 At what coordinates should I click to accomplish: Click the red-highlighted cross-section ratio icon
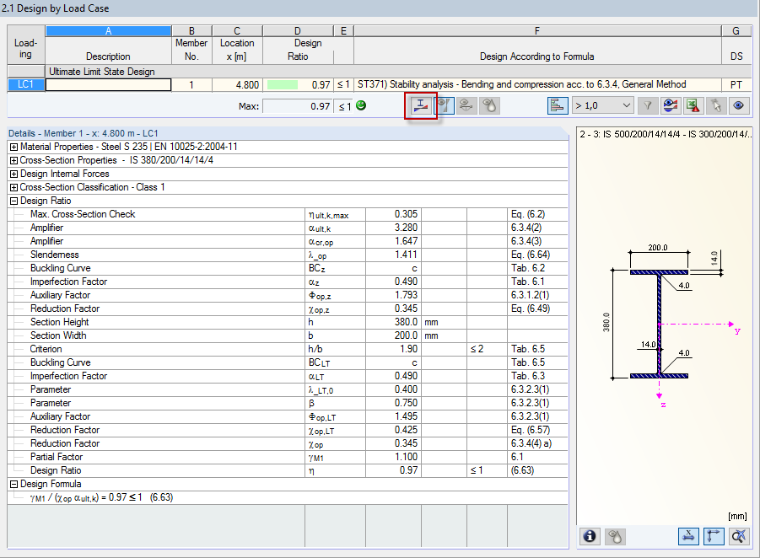pyautogui.click(x=421, y=106)
